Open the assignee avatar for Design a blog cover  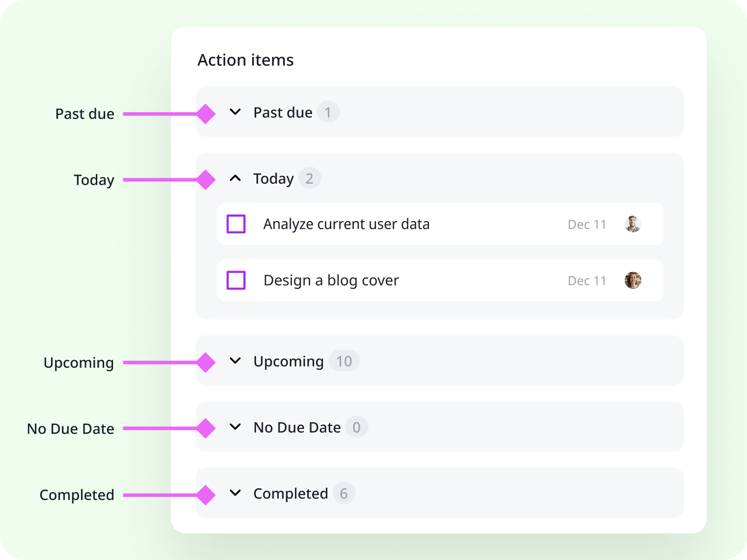(x=633, y=280)
